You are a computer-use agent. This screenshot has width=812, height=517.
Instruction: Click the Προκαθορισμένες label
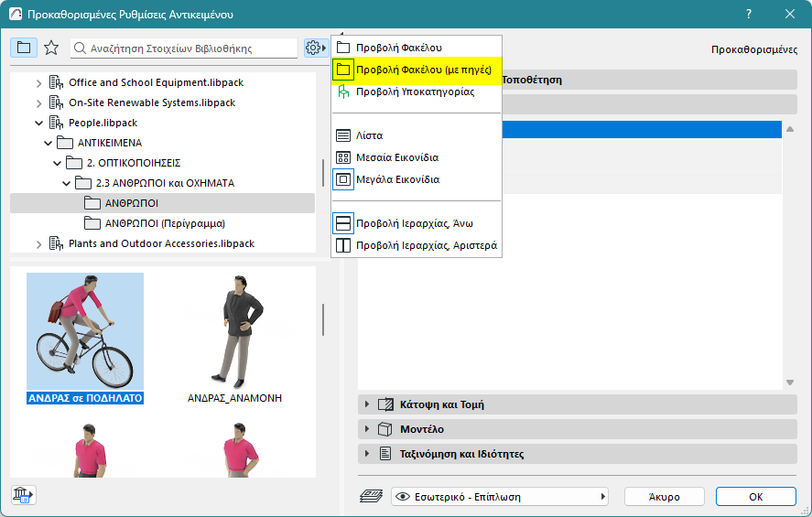pyautogui.click(x=754, y=49)
